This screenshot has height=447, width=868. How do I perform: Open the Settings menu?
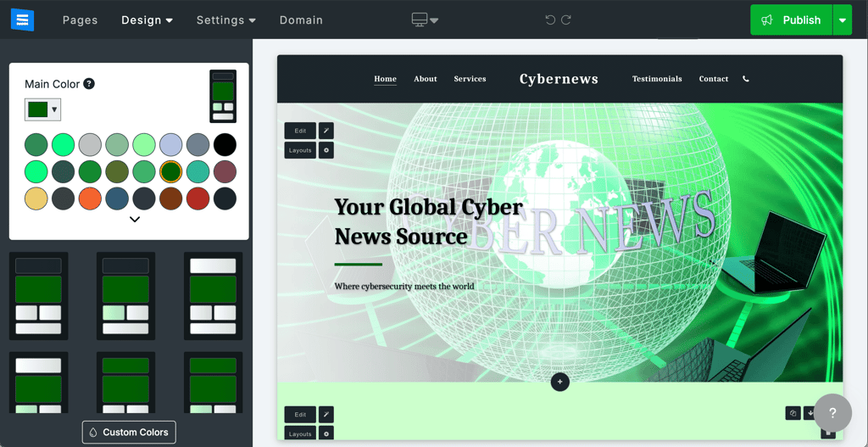pos(225,20)
